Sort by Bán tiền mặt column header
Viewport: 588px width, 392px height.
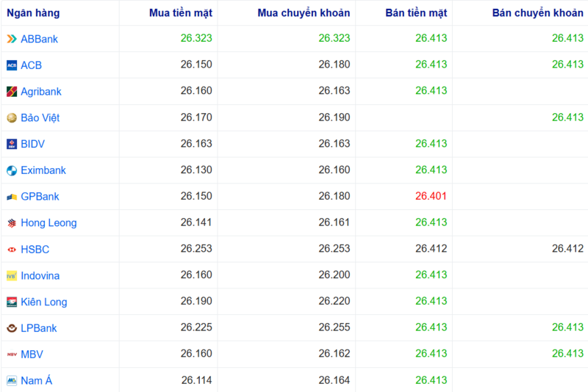pyautogui.click(x=416, y=13)
